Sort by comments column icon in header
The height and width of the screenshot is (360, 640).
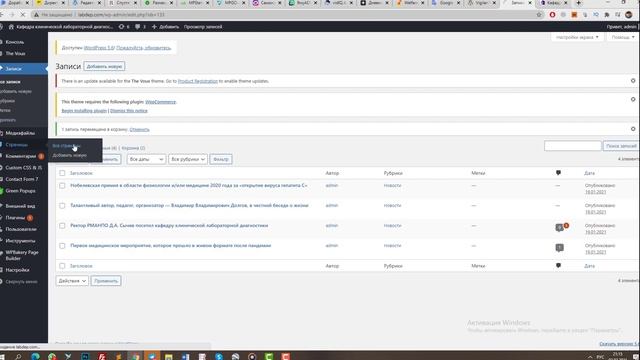pos(558,173)
